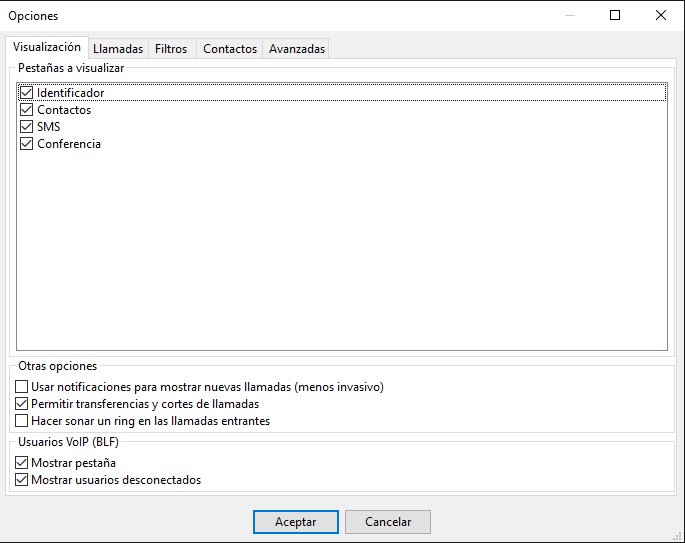Select the Contactos tab in the tab bar
This screenshot has height=543, width=685.
tap(230, 49)
